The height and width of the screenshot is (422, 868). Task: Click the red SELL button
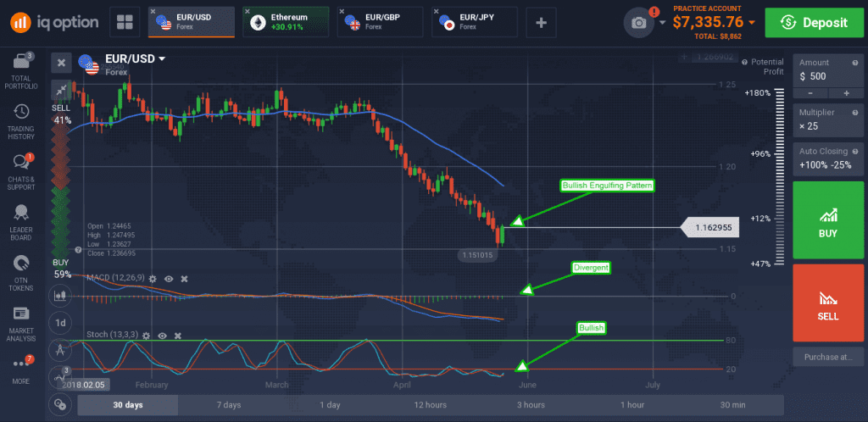click(827, 303)
